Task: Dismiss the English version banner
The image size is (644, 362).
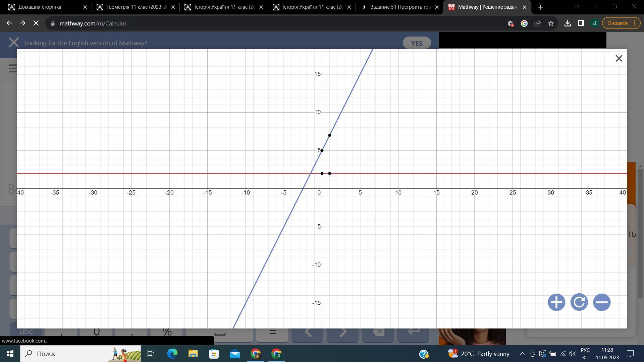Action: pyautogui.click(x=14, y=43)
